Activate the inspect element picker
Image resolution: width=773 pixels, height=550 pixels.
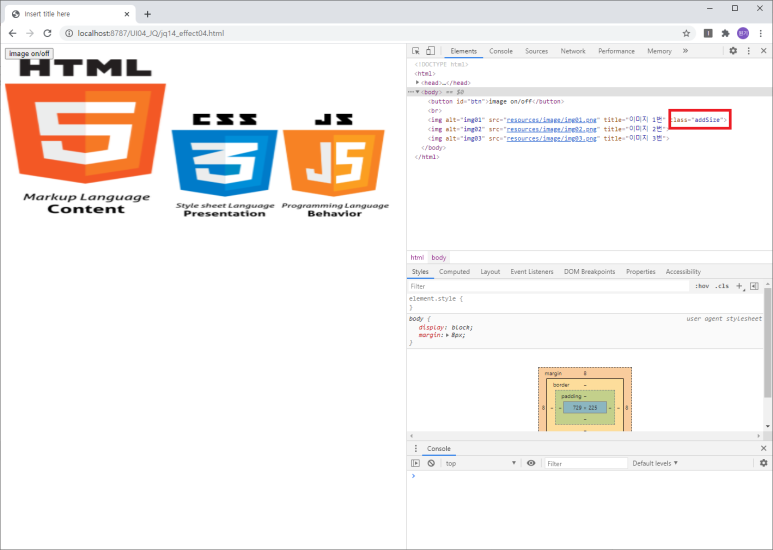click(x=416, y=51)
